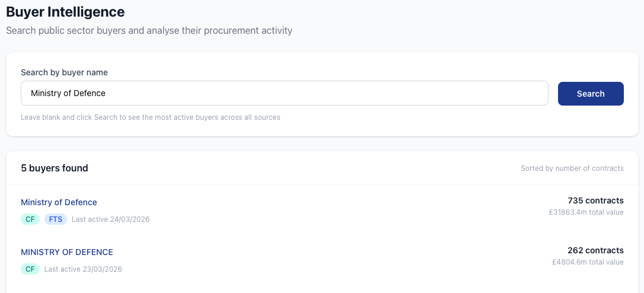Click the £31863.4m total value figure
The height and width of the screenshot is (293, 644).
tap(586, 212)
